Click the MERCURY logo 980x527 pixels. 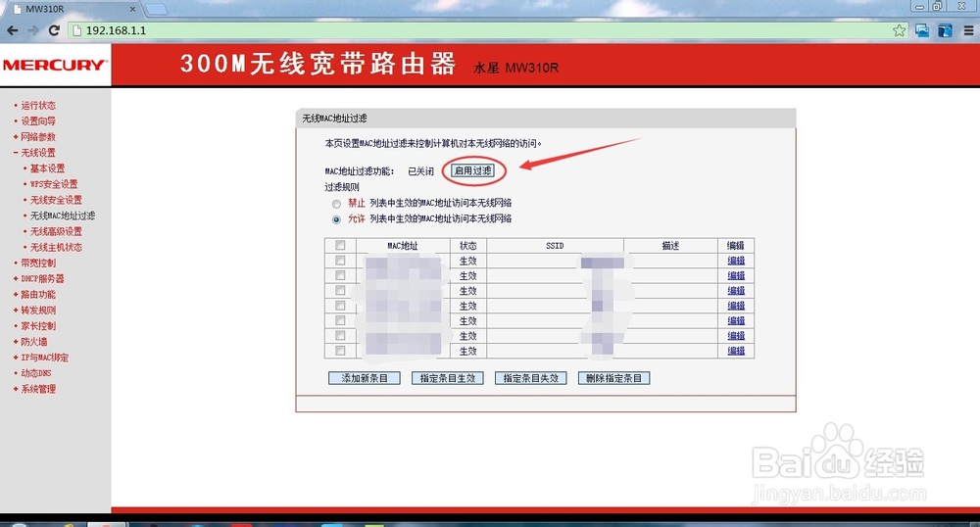54,65
